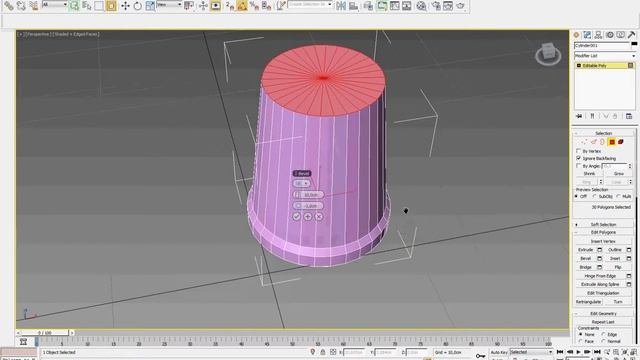This screenshot has width=640, height=360.
Task: Click the Shrink selection button
Action: pyautogui.click(x=589, y=173)
